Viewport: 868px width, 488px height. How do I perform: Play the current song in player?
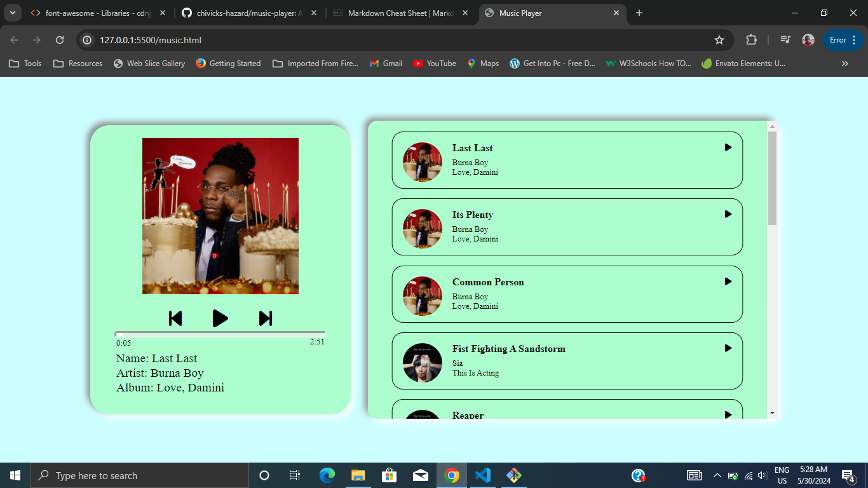220,318
